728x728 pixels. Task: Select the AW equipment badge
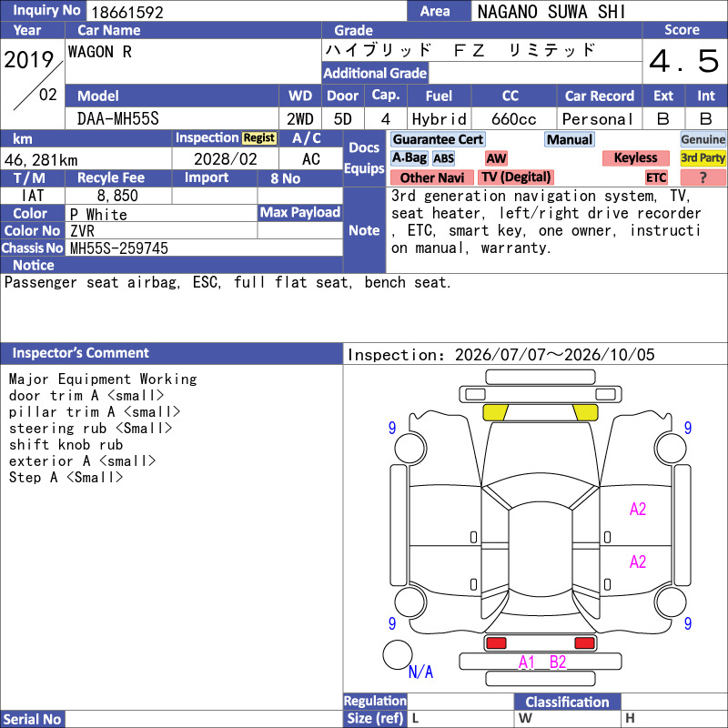(x=496, y=158)
